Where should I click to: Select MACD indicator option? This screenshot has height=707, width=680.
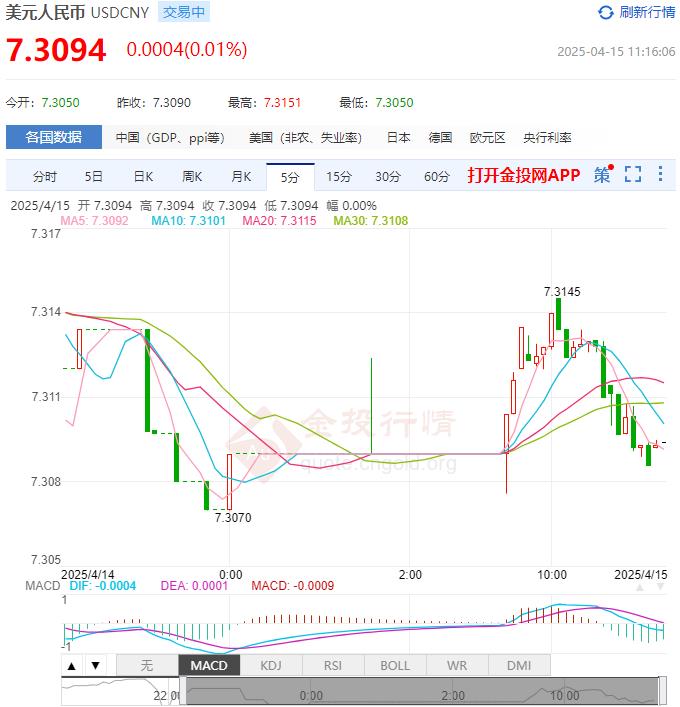[x=209, y=666]
